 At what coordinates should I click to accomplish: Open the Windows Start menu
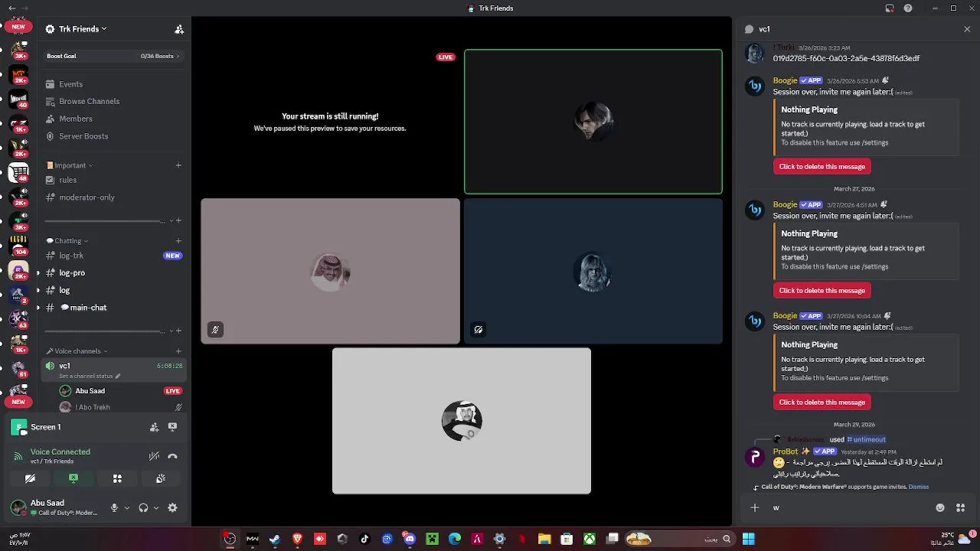tap(748, 539)
